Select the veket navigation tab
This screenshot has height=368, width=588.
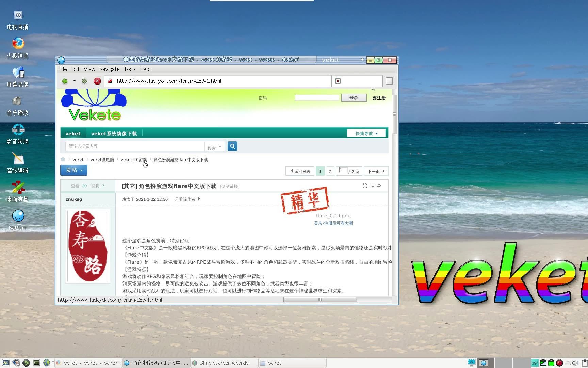pyautogui.click(x=73, y=134)
